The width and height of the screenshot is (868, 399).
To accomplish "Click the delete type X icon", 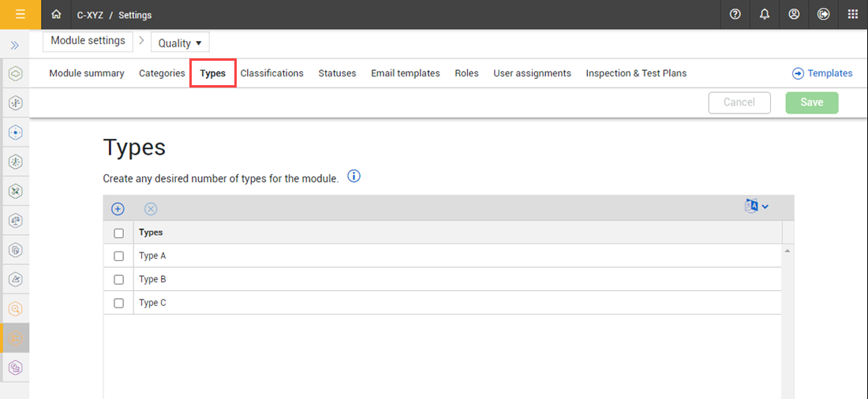I will (x=151, y=209).
